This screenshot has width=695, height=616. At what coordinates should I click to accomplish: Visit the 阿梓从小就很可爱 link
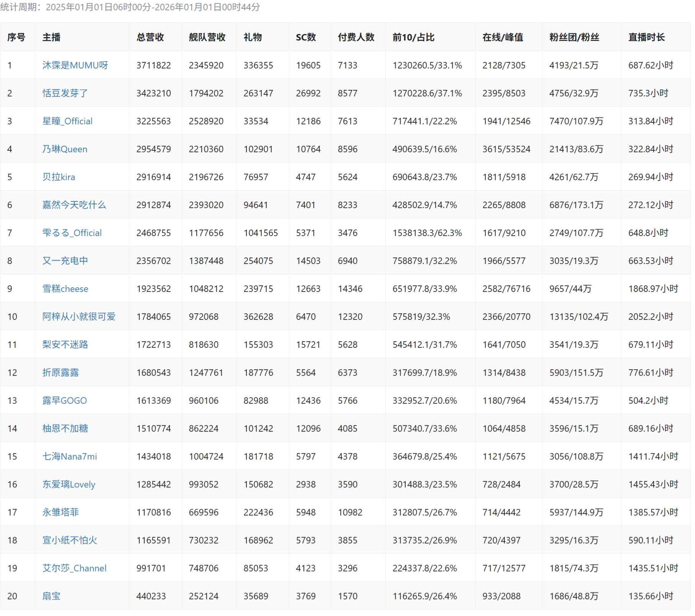pyautogui.click(x=79, y=317)
